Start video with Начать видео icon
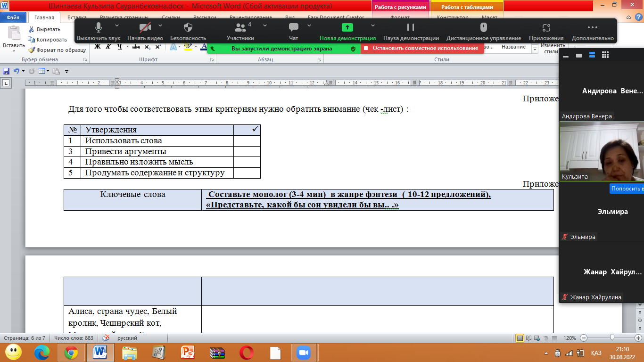 [x=145, y=31]
